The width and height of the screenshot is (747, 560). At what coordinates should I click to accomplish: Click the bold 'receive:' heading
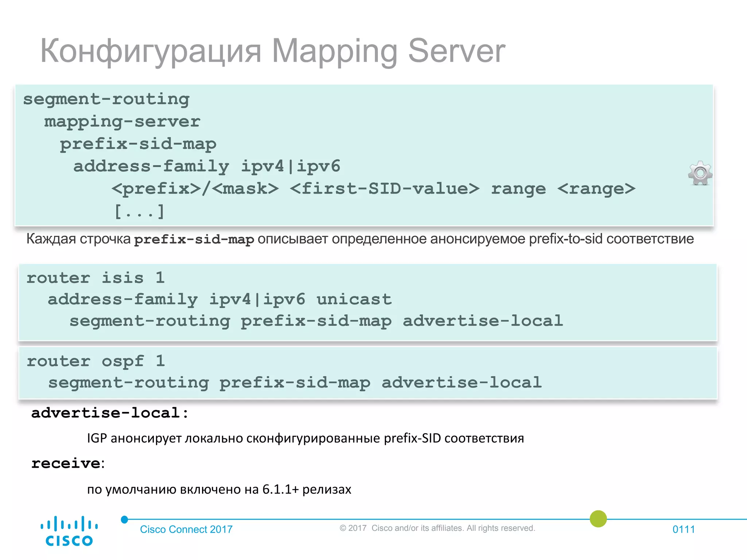68,463
